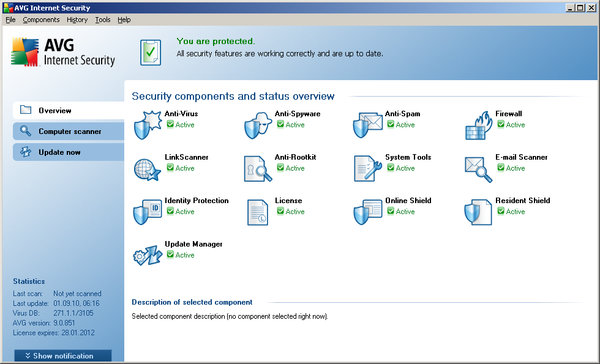
Task: Select the Anti-Spyware component icon
Action: pyautogui.click(x=257, y=125)
